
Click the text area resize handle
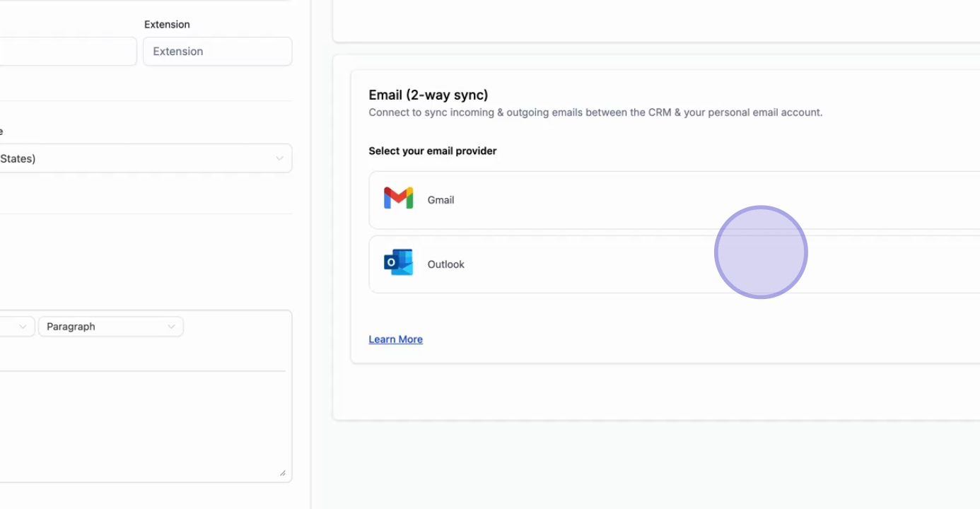[x=282, y=473]
